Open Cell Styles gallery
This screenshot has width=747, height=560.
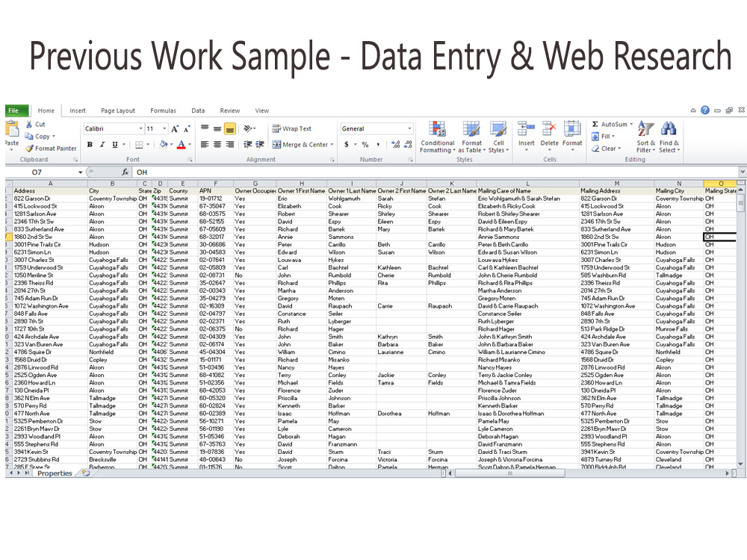pos(498,137)
